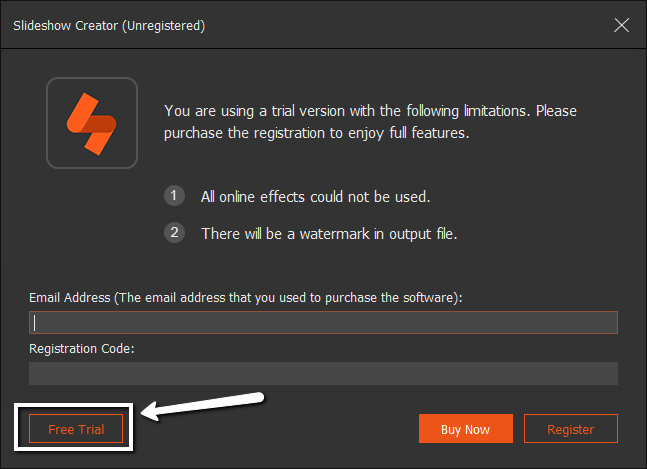
Task: Close the Slideshow Creator dialog
Action: [621, 25]
